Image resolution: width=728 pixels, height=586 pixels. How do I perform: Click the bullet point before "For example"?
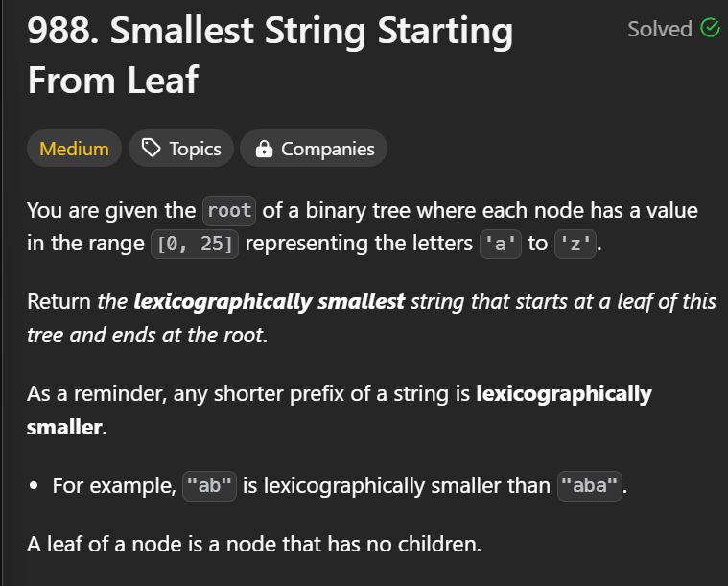pyautogui.click(x=34, y=486)
